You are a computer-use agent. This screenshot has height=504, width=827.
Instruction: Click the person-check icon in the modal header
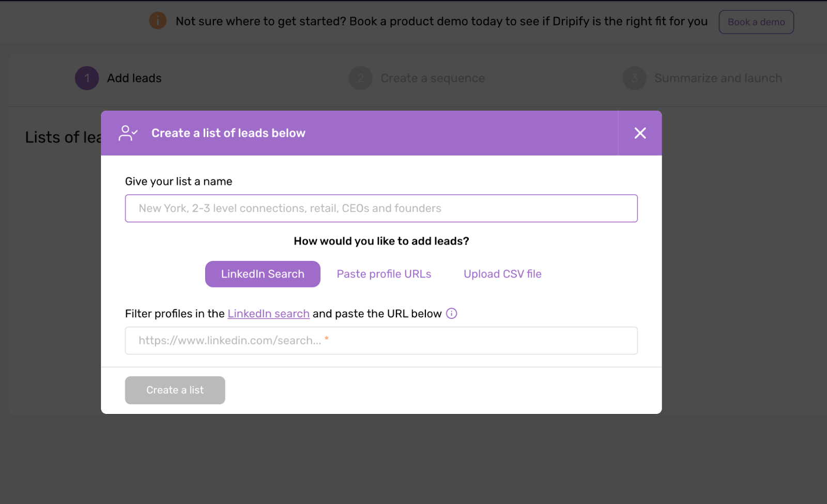pyautogui.click(x=128, y=133)
